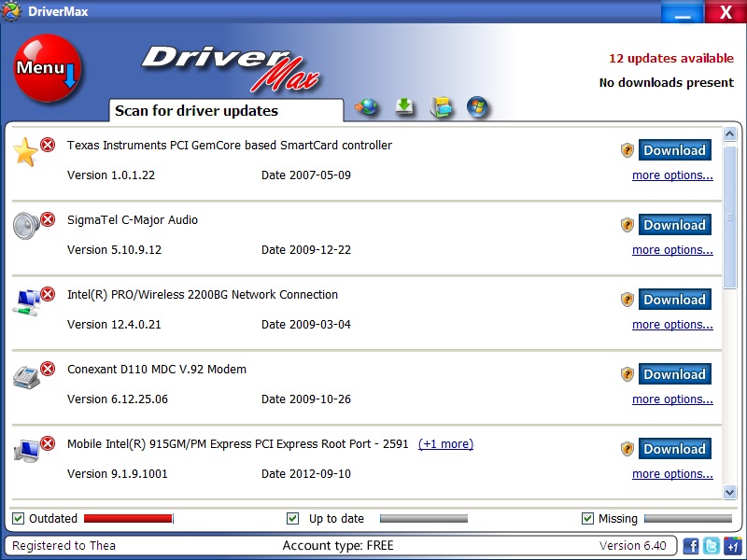This screenshot has width=747, height=560.
Task: Open the Facebook icon in status bar
Action: [x=691, y=545]
